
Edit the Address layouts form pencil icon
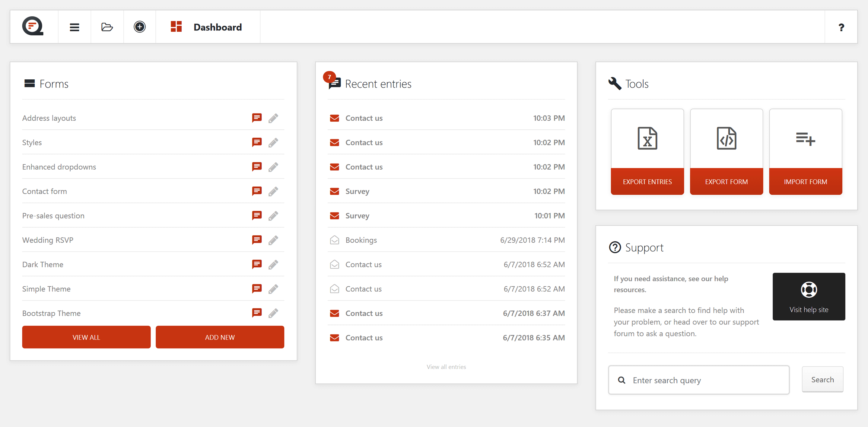tap(273, 118)
